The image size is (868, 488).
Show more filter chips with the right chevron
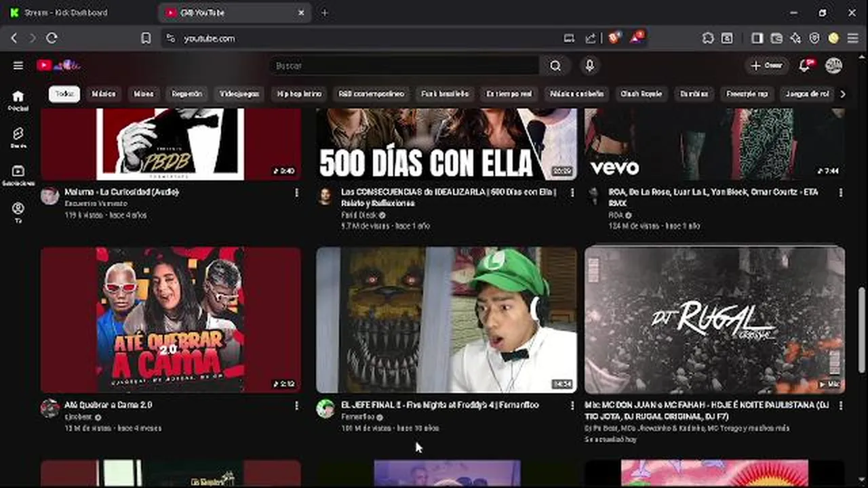pyautogui.click(x=843, y=94)
